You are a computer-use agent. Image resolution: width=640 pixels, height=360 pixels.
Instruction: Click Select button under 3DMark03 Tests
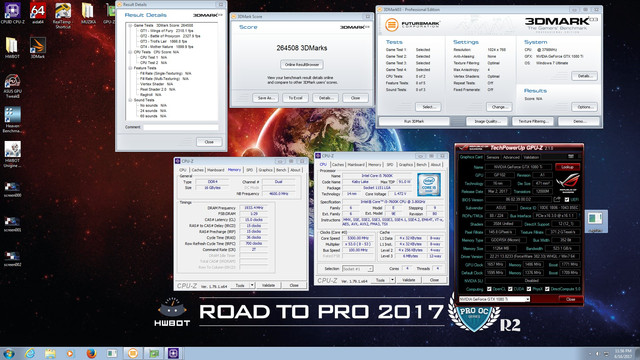pos(428,107)
